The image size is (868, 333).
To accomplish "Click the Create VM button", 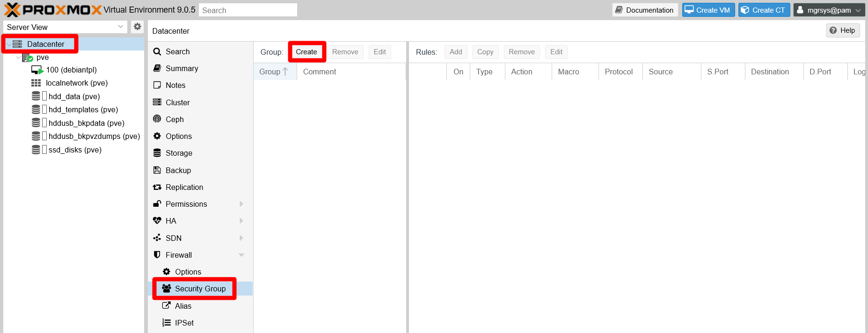I will (708, 10).
